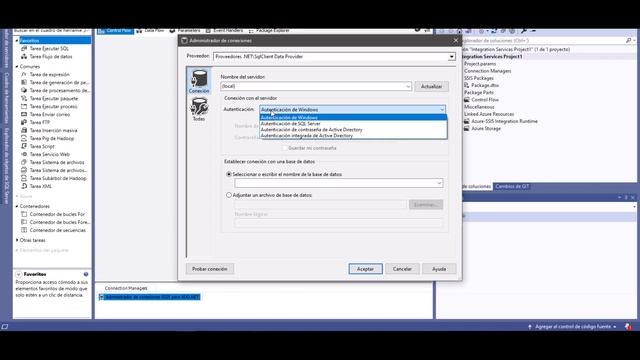640x360 pixels.
Task: Click the Cancelar button
Action: [x=402, y=269]
